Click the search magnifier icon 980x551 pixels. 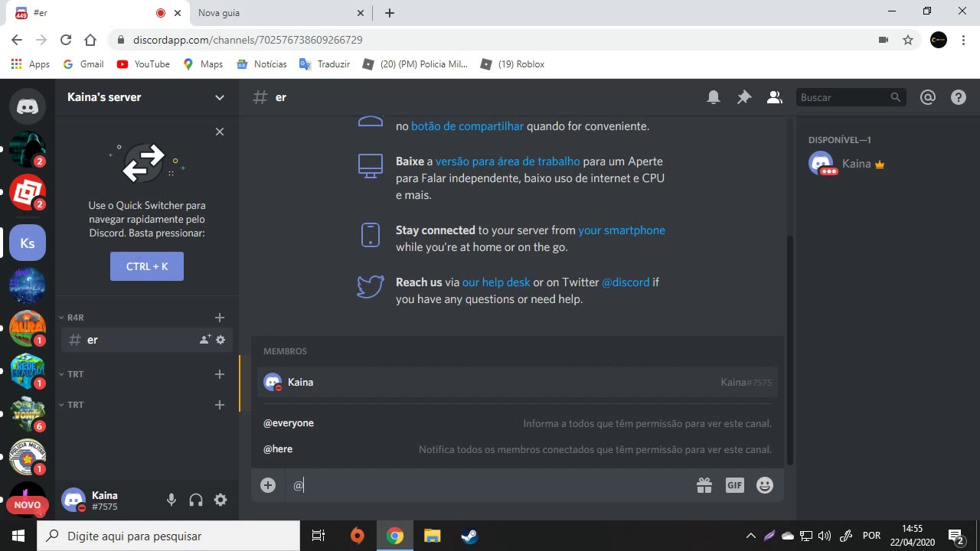click(895, 97)
